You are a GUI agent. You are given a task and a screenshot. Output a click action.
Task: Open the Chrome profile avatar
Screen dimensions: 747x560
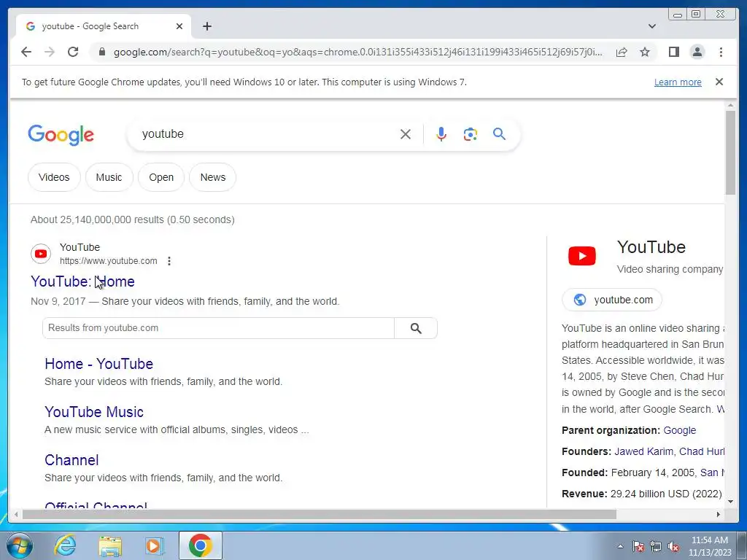click(697, 52)
